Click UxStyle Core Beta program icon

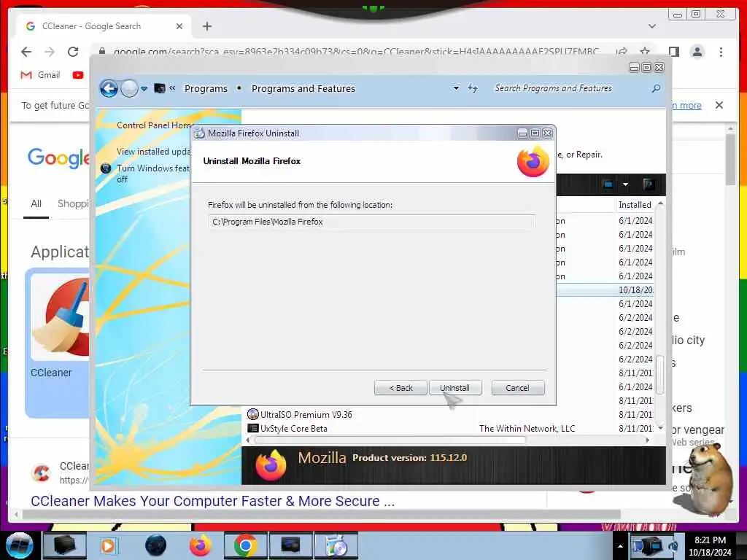point(253,429)
